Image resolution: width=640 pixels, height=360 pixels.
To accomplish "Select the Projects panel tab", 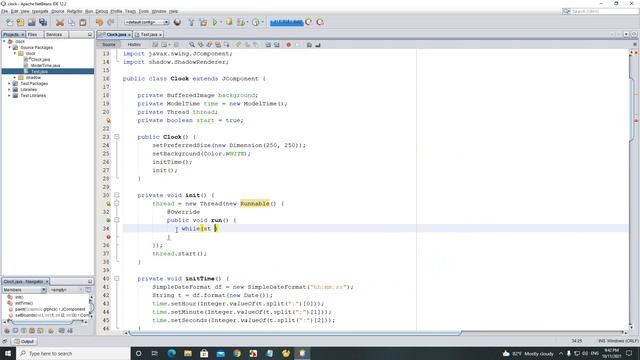I will tap(13, 35).
